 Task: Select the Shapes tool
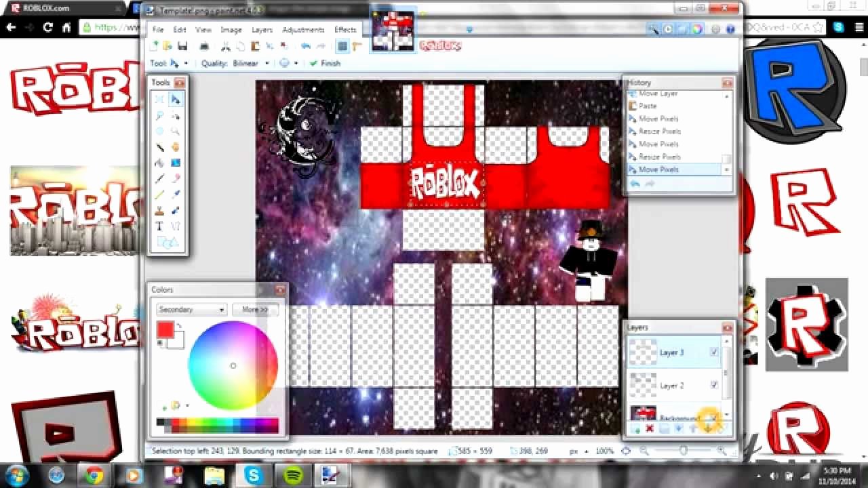pyautogui.click(x=167, y=242)
